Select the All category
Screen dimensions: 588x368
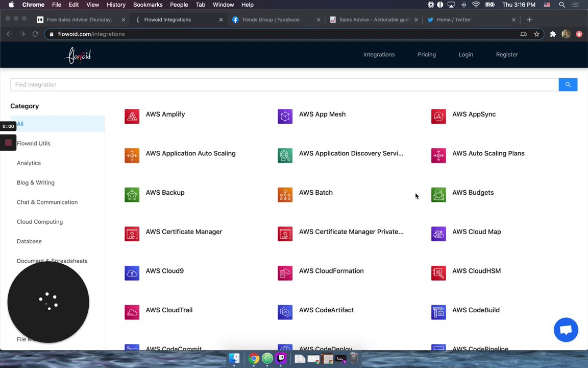point(57,124)
